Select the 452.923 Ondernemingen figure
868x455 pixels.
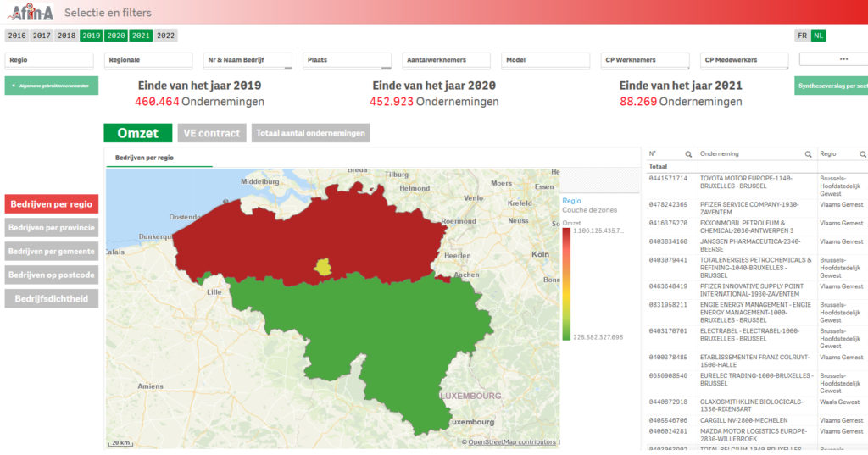(434, 102)
